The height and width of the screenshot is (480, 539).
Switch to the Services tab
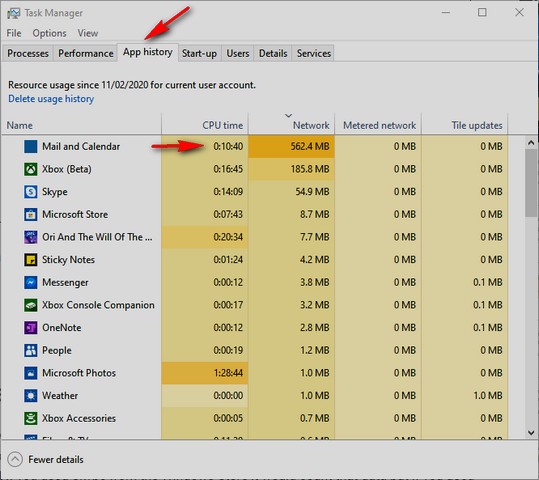(314, 53)
